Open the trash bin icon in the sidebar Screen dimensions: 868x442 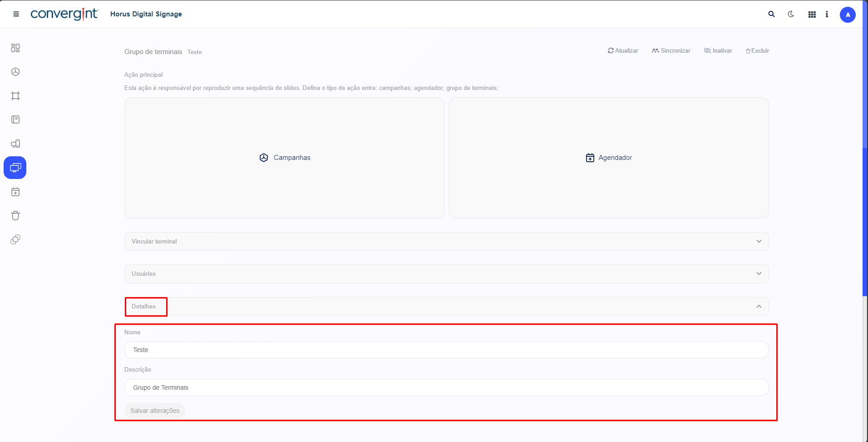click(15, 215)
